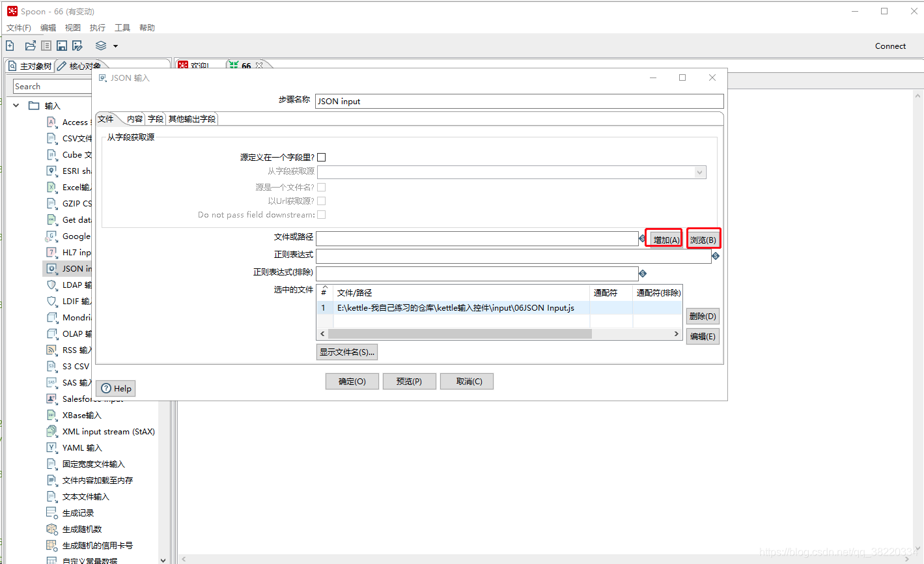This screenshot has width=924, height=564.
Task: Click the 增加(A) button
Action: 665,240
